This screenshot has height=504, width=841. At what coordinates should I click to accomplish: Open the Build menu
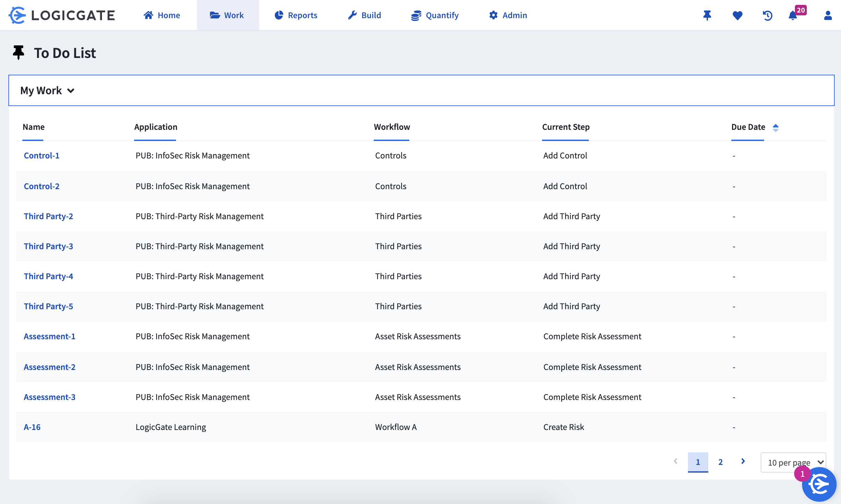[364, 15]
